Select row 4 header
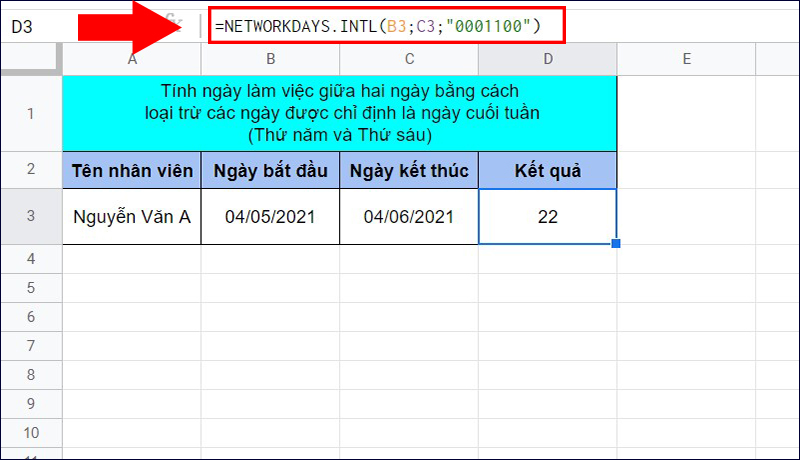Screen dimensions: 800x460 click(31, 259)
